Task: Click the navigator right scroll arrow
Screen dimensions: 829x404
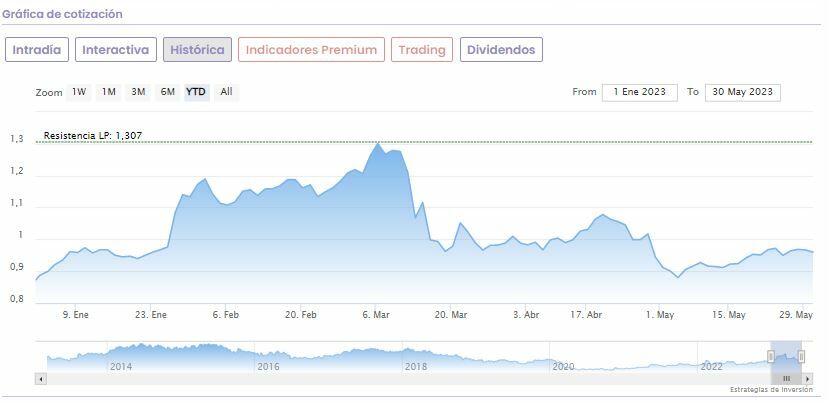Action: coord(808,379)
